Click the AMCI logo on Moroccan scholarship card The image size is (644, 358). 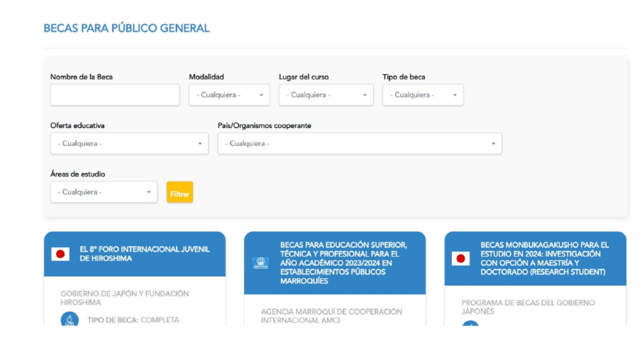pyautogui.click(x=260, y=263)
